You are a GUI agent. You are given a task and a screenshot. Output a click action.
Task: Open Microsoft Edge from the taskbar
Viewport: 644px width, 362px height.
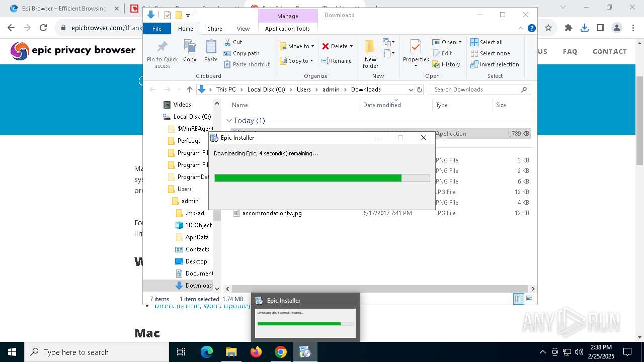pyautogui.click(x=207, y=352)
